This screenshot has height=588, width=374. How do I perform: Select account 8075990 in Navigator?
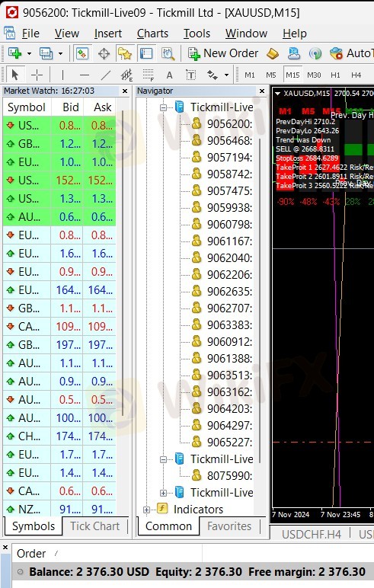229,476
